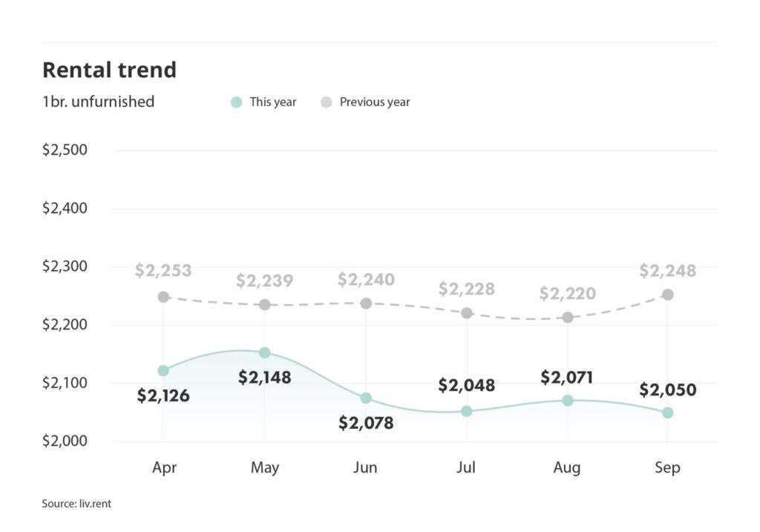Click the $2,253 previous year label
Screen dimensions: 760x532
click(x=163, y=271)
